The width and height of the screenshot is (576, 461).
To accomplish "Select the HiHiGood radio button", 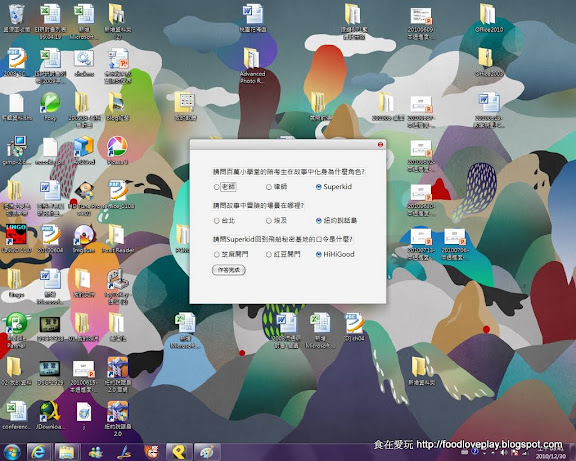I will [x=335, y=254].
